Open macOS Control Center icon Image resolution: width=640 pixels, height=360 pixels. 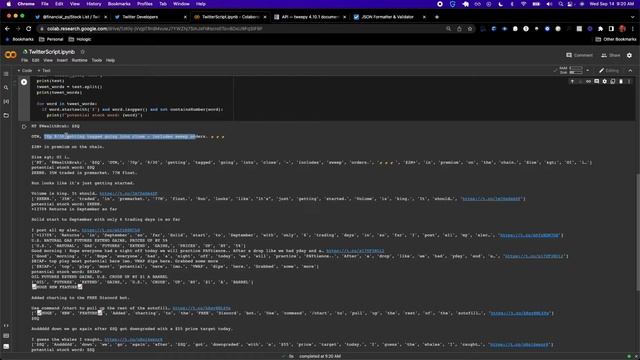coord(570,4)
